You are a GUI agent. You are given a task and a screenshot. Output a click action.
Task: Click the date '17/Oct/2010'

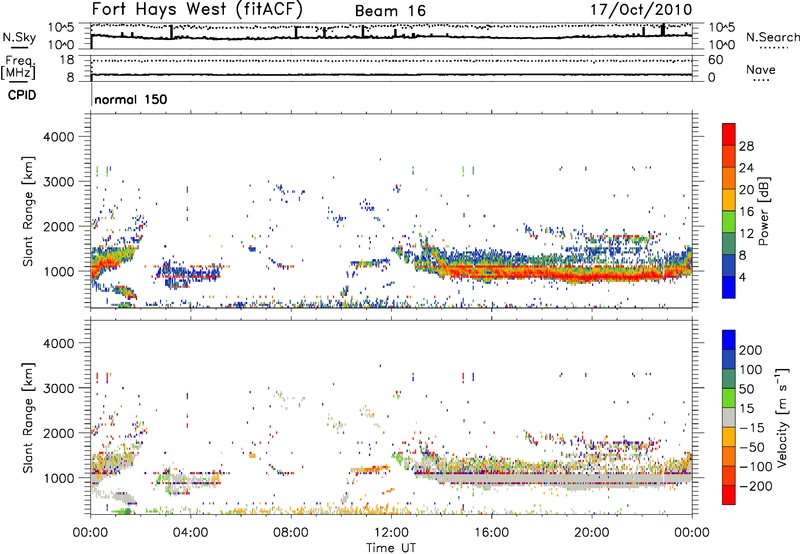(x=641, y=10)
